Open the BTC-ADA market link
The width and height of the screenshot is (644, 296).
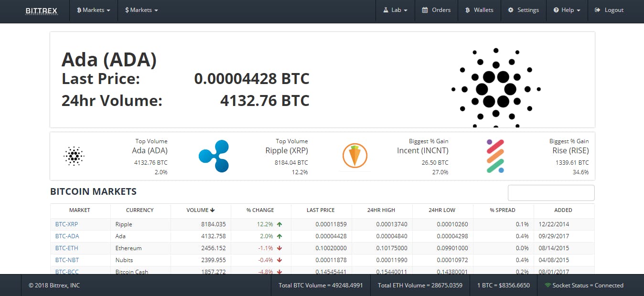point(66,236)
